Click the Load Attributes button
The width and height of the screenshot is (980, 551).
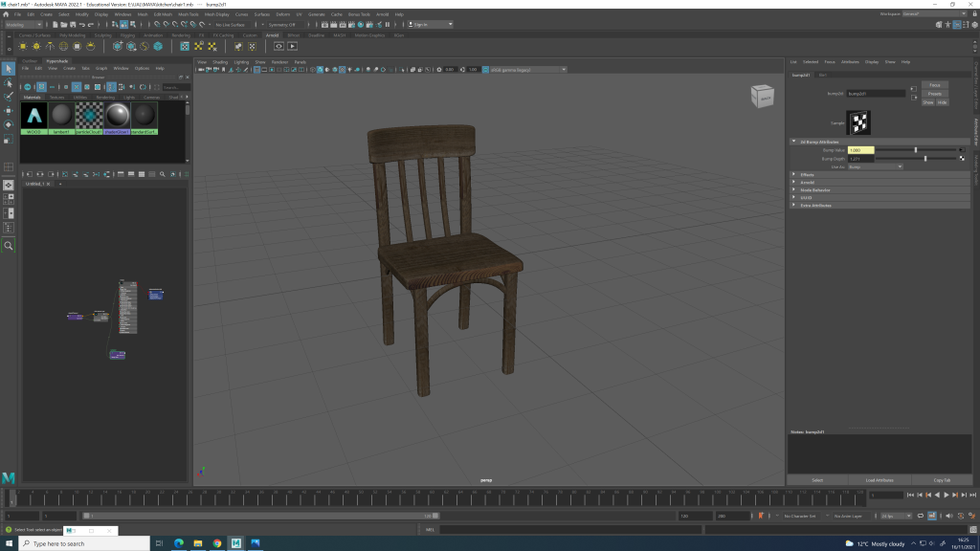(x=880, y=480)
